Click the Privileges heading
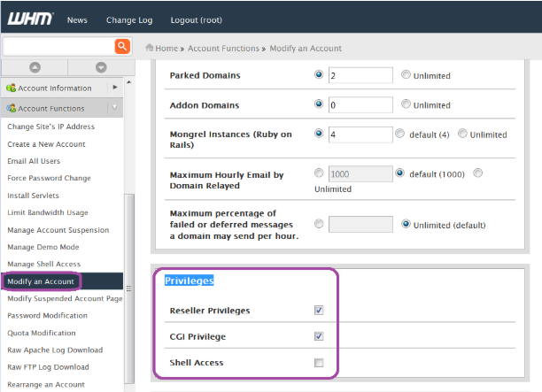Image resolution: width=542 pixels, height=392 pixels. (x=189, y=281)
